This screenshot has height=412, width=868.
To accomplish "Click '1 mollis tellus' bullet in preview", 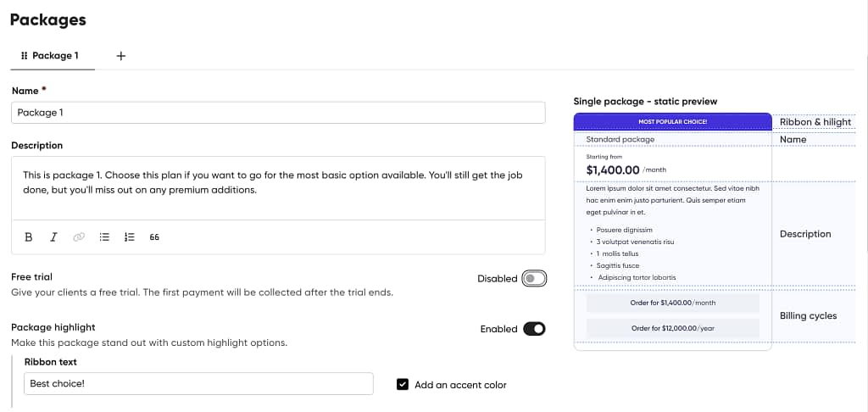I will pos(617,253).
